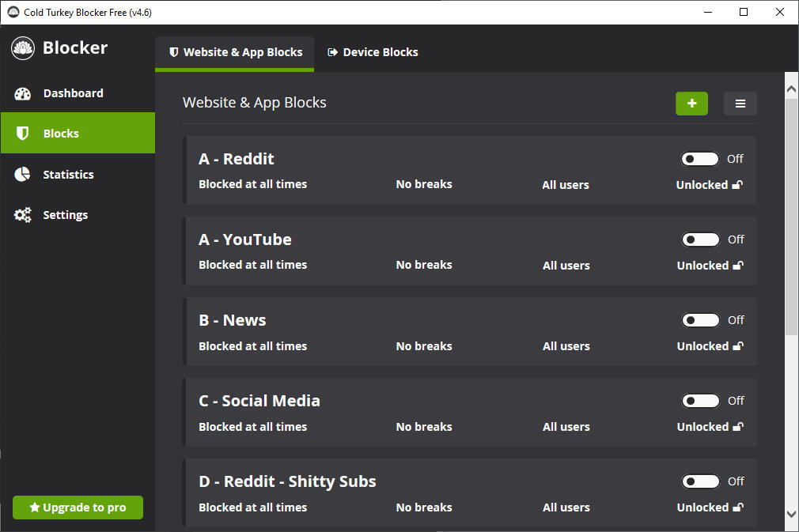
Task: Open Blocked at all times for B - News
Action: click(x=252, y=346)
